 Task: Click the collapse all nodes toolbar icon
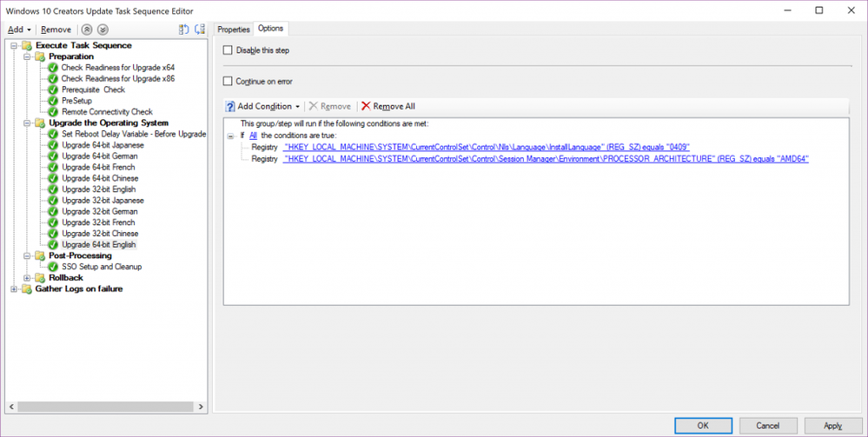(200, 30)
